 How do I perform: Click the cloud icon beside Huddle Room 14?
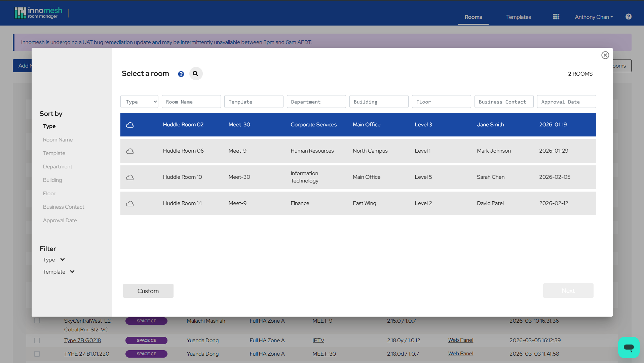(x=130, y=203)
